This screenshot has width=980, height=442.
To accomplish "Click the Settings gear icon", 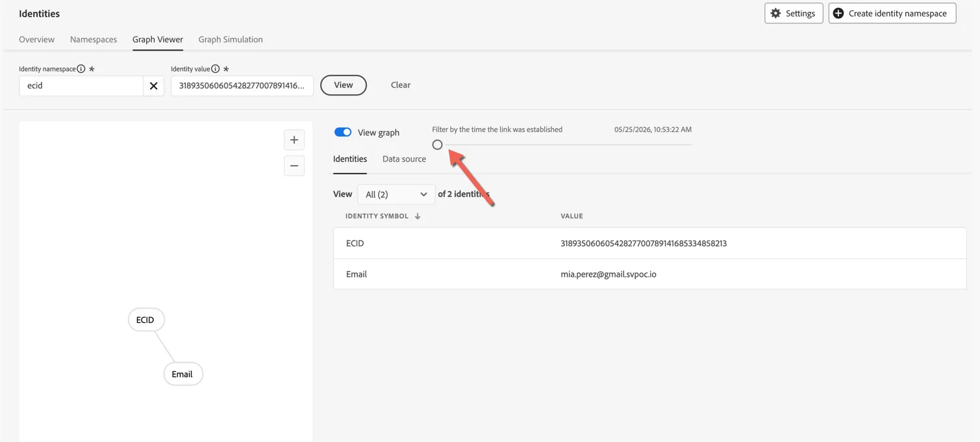I will pos(775,13).
